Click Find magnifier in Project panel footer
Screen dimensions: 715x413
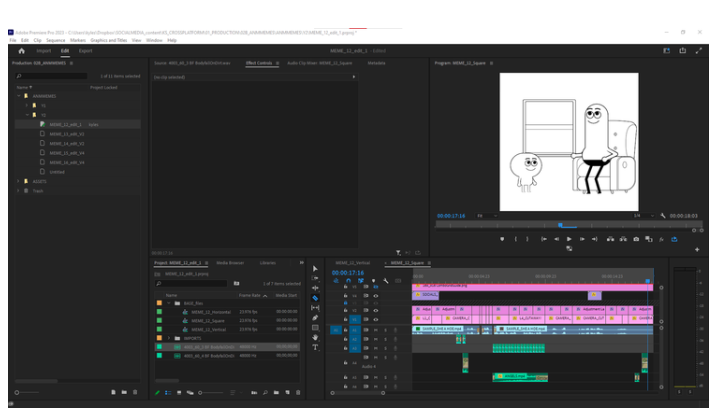point(265,392)
